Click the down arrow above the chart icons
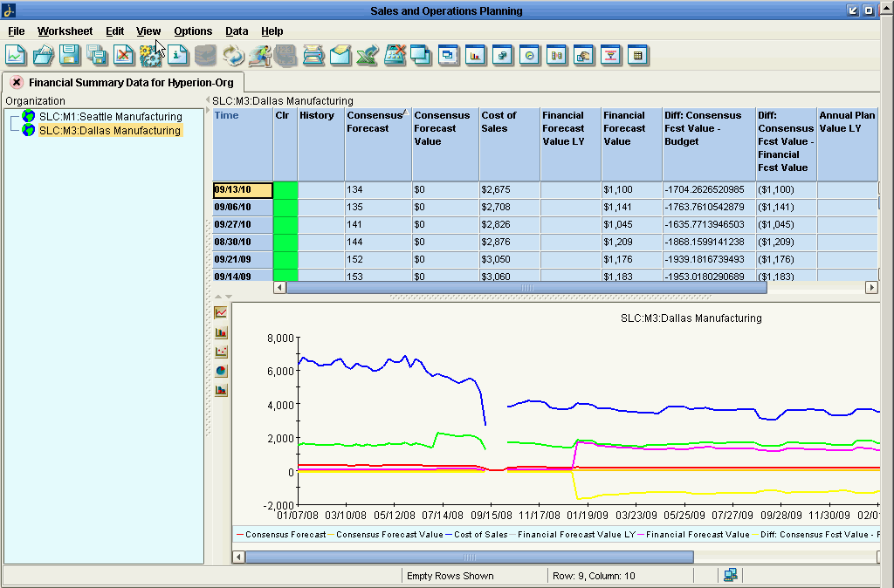This screenshot has height=588, width=894. [x=227, y=297]
